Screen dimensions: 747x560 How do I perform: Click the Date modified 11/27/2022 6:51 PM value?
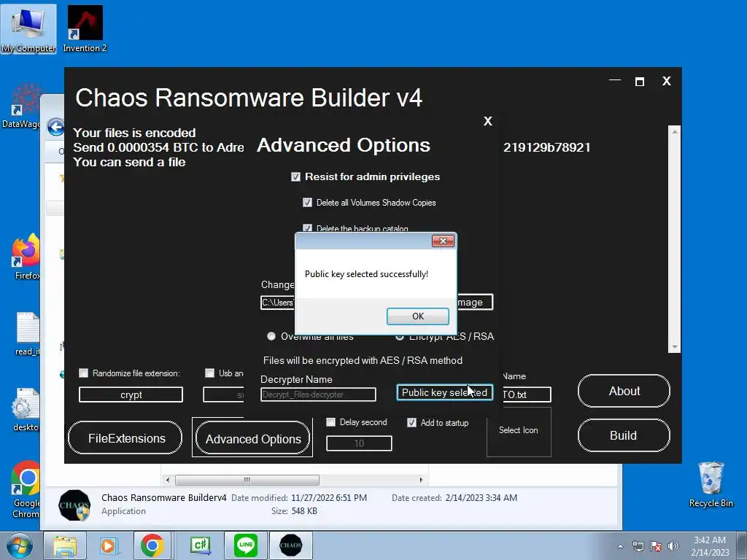click(x=329, y=497)
